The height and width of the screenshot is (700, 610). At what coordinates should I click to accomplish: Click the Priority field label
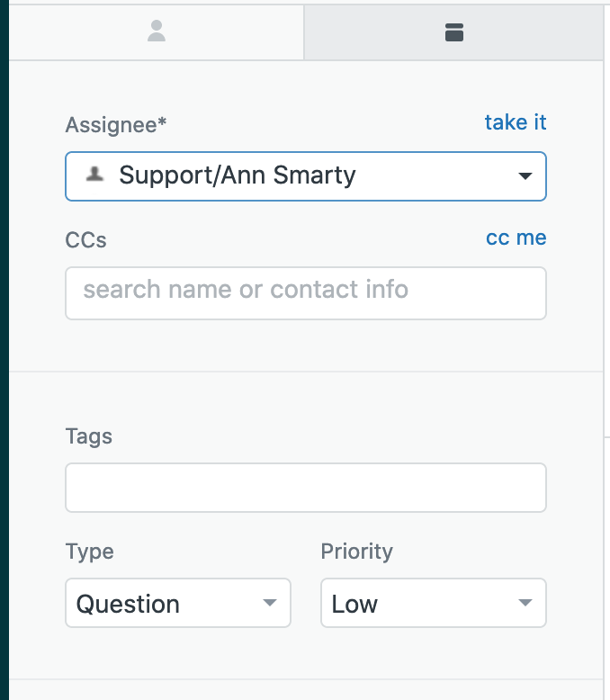[357, 552]
